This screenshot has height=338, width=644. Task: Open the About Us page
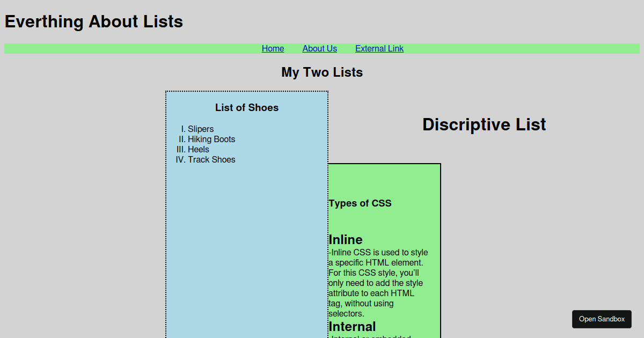tap(319, 48)
